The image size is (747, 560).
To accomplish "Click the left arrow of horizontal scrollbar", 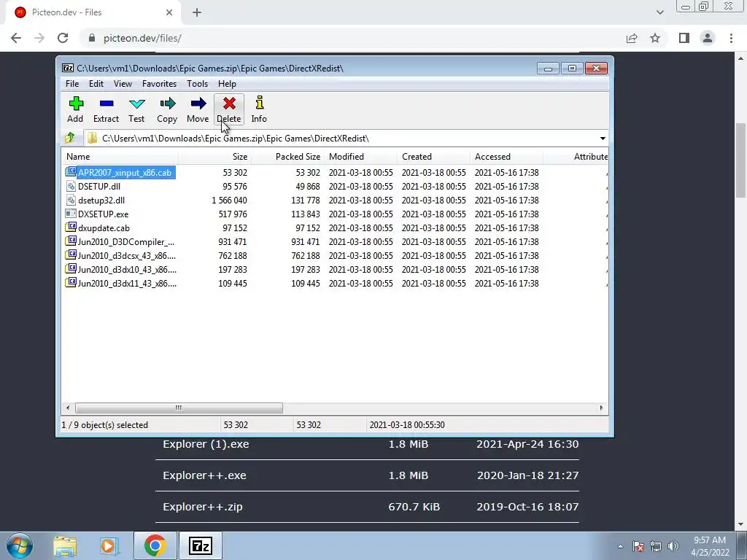I will (x=68, y=408).
